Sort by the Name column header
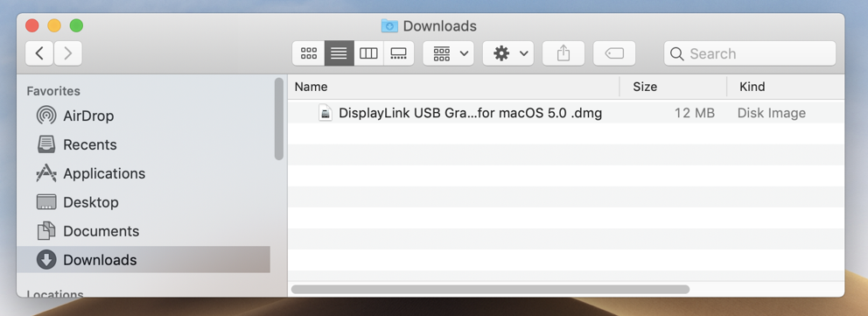Viewport: 868px width, 316px height. [x=453, y=87]
